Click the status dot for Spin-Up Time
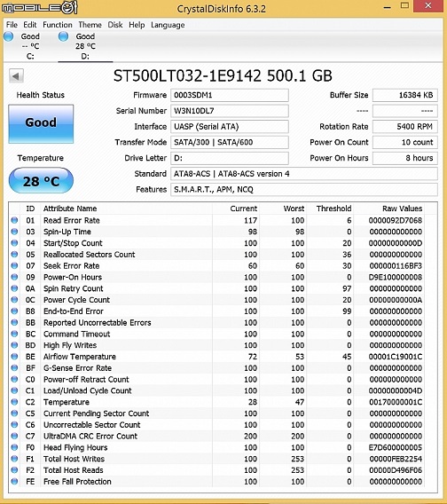Viewport: 447px width, 504px height. 14,232
